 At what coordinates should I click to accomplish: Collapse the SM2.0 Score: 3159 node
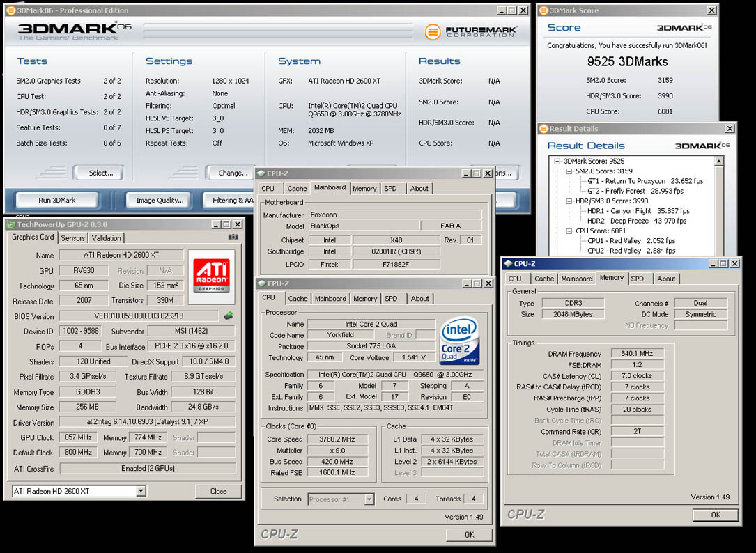coord(569,171)
